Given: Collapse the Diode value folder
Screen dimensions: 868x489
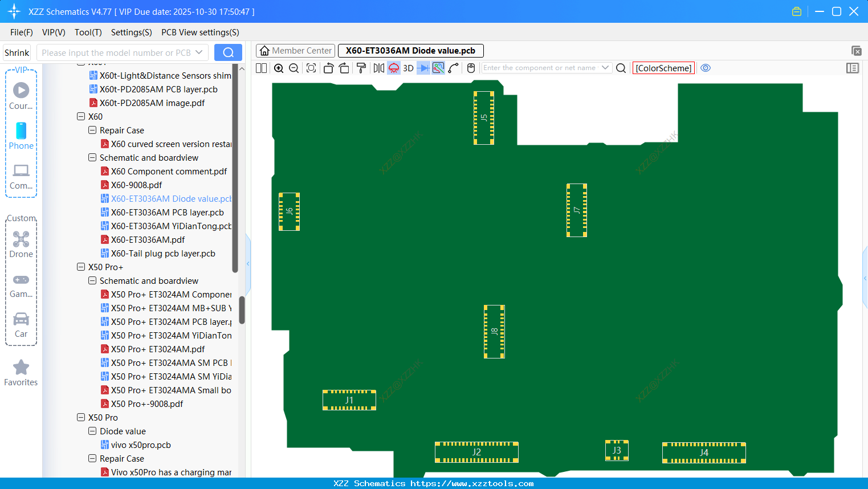Looking at the screenshot, I should [92, 431].
